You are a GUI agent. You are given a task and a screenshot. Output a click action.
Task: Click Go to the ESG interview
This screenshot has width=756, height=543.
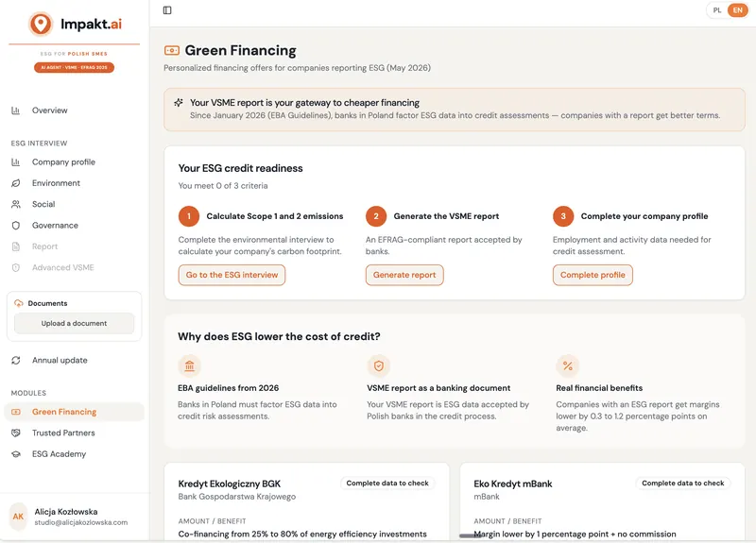(x=232, y=275)
